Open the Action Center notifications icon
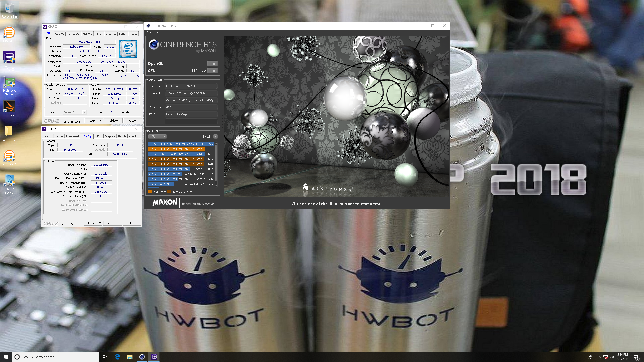644x362 pixels. [x=636, y=357]
